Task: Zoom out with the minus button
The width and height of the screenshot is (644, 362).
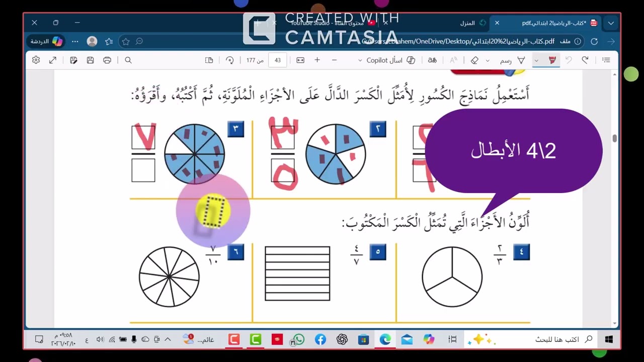Action: (x=334, y=60)
